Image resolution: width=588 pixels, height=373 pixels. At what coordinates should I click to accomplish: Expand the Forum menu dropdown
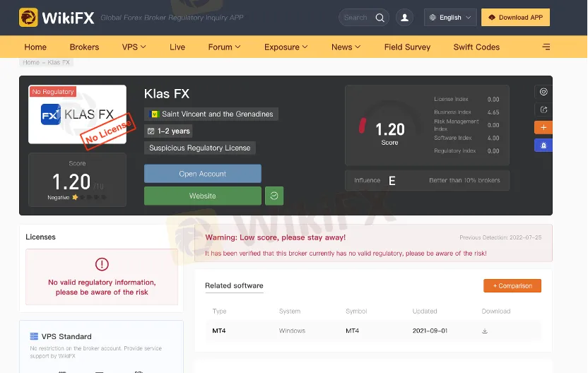tap(224, 47)
